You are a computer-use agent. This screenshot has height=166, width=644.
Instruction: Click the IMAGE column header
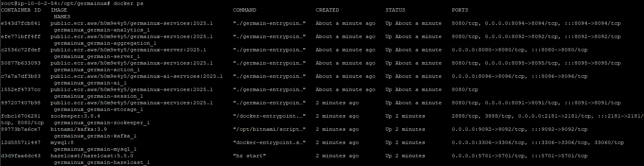click(59, 10)
